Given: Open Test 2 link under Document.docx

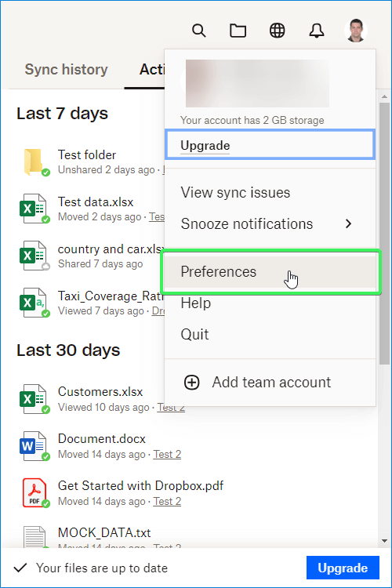Looking at the screenshot, I should click(x=167, y=454).
